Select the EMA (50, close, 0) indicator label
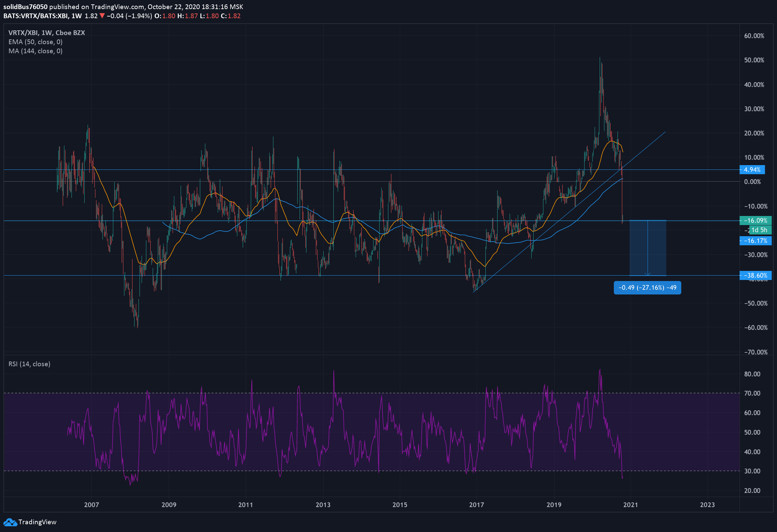 35,42
